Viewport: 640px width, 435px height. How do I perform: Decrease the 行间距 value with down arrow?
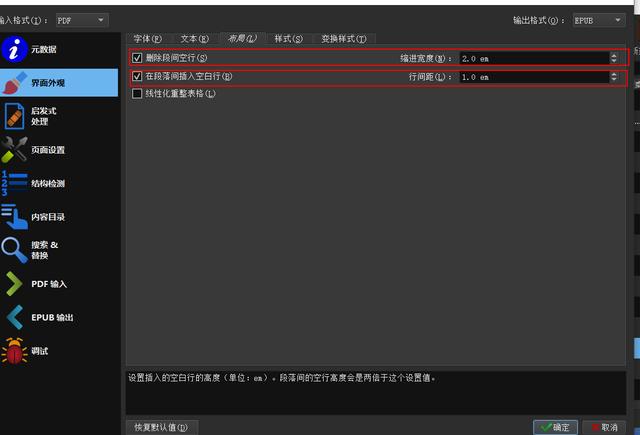pos(613,79)
